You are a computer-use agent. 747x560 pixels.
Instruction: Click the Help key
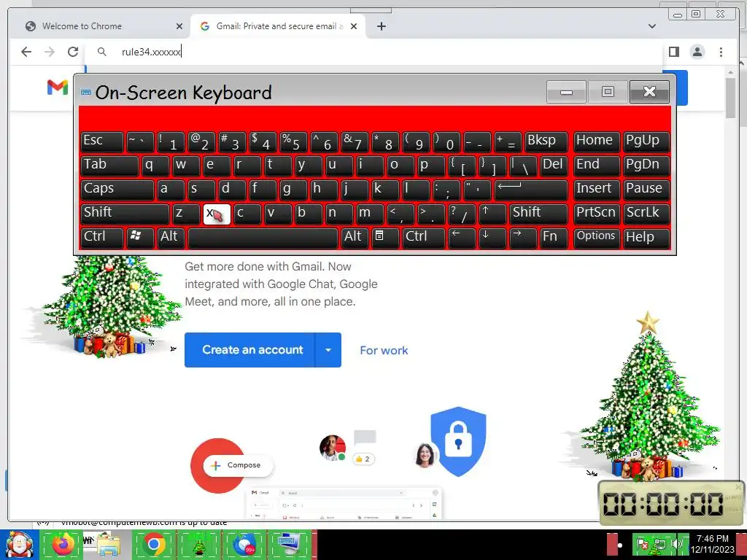[646, 237]
